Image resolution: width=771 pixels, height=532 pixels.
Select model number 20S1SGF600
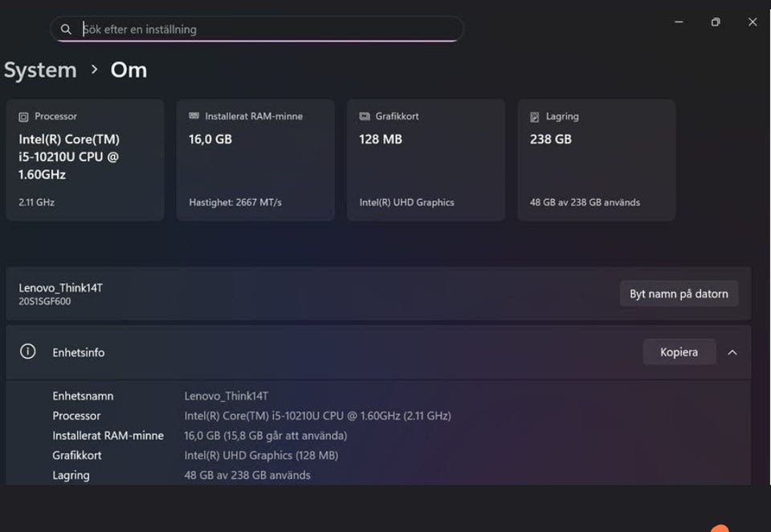pos(45,302)
